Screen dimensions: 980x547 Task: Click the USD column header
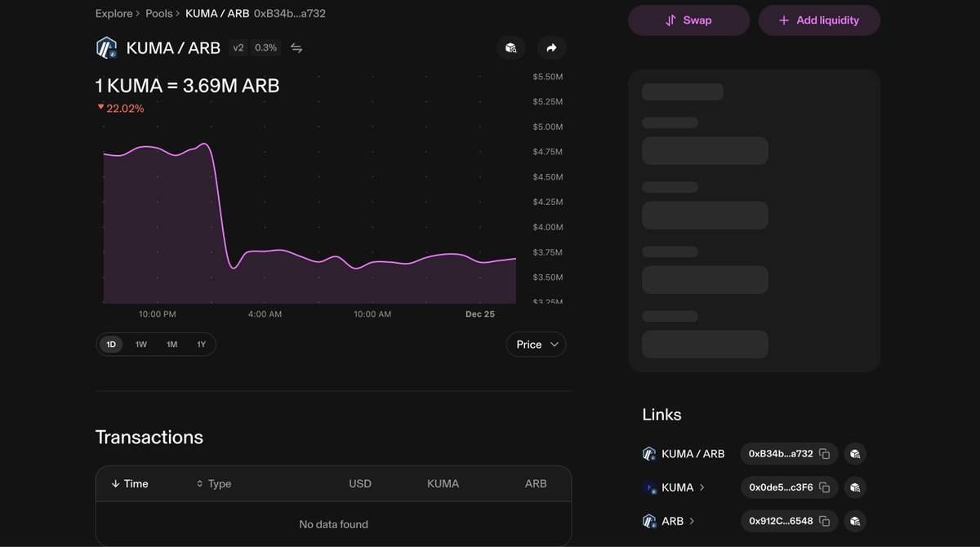[360, 484]
